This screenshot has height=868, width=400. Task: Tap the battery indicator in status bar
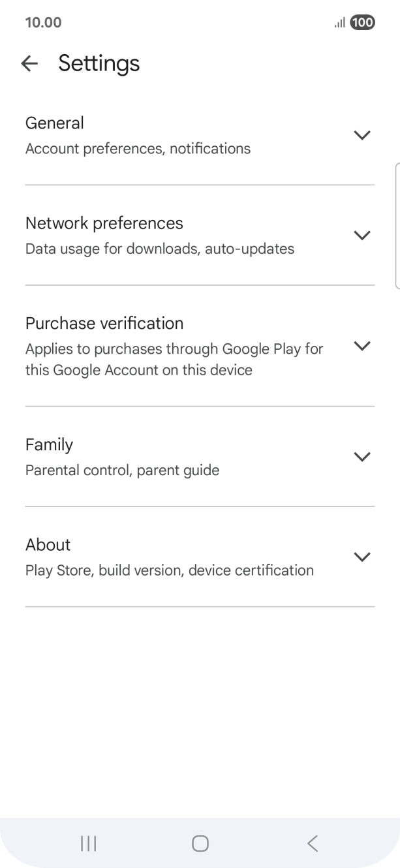pos(362,23)
